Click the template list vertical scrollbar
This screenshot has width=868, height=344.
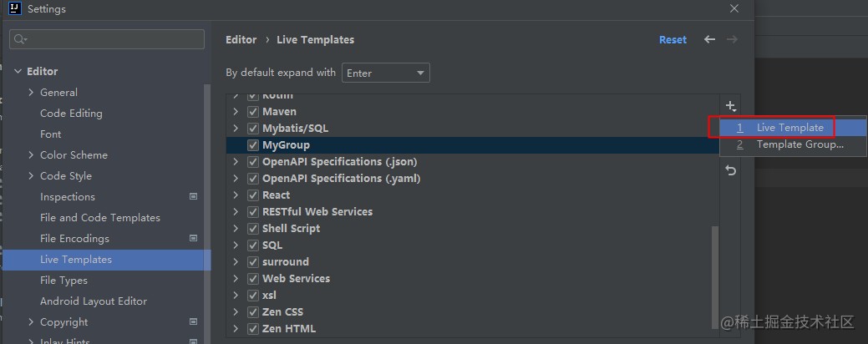pos(714,276)
